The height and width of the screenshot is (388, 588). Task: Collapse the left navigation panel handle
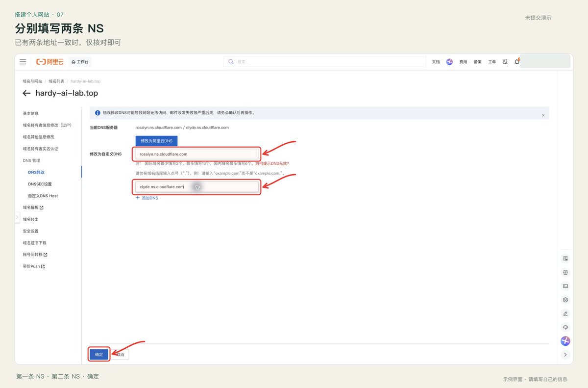click(18, 217)
